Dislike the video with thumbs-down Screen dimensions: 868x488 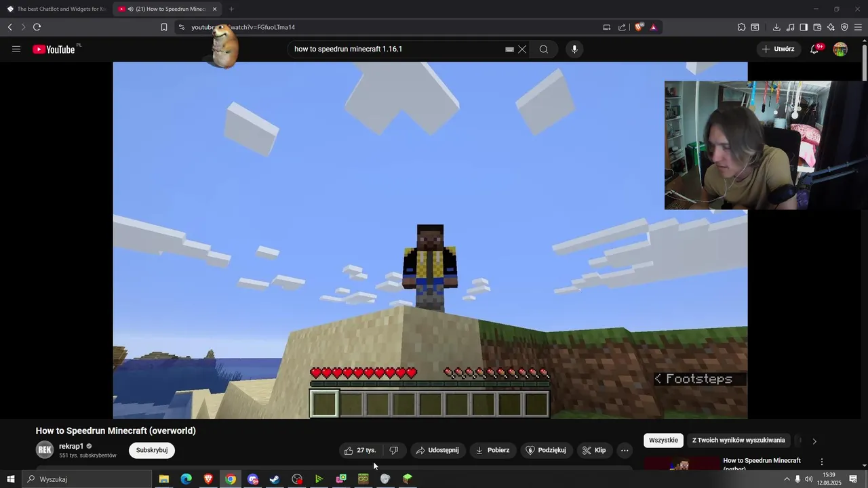click(393, 450)
